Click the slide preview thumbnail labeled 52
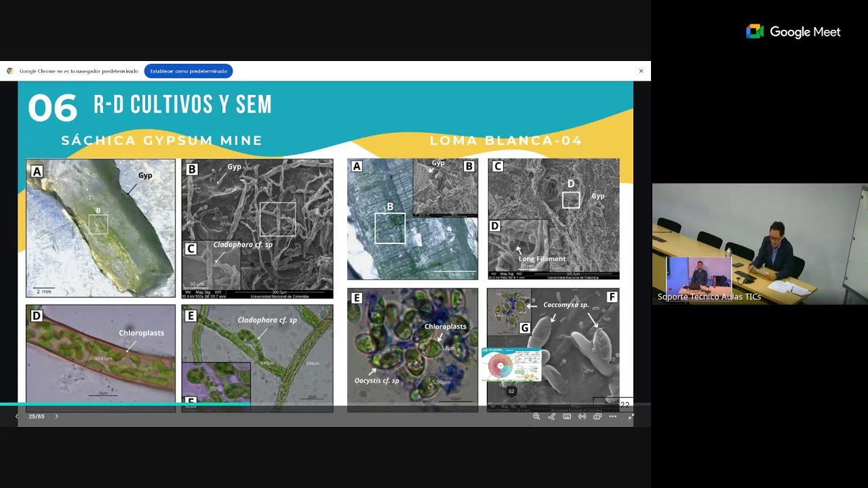The image size is (868, 488). coord(511,366)
